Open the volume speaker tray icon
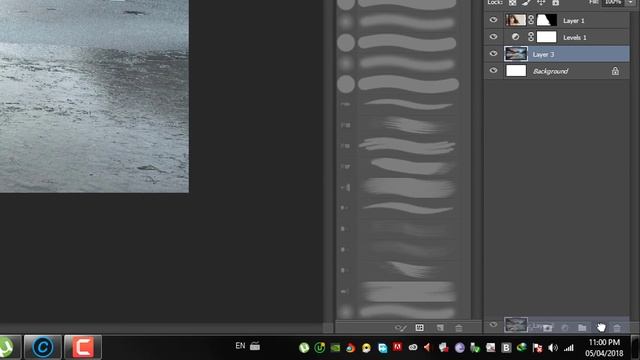The width and height of the screenshot is (640, 360). (553, 348)
